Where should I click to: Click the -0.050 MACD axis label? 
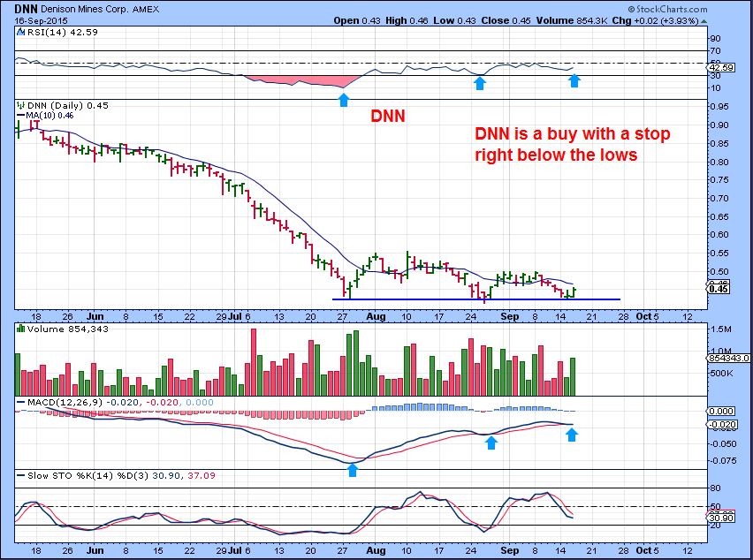point(722,444)
